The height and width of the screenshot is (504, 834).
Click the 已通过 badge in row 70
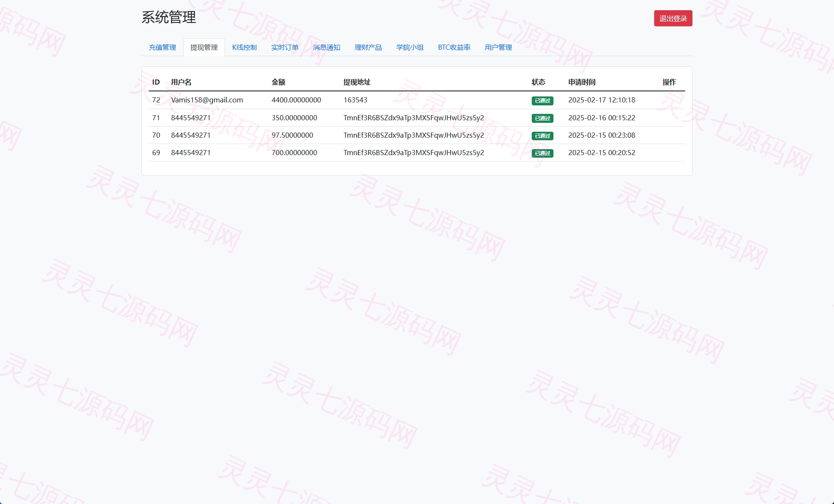(542, 136)
